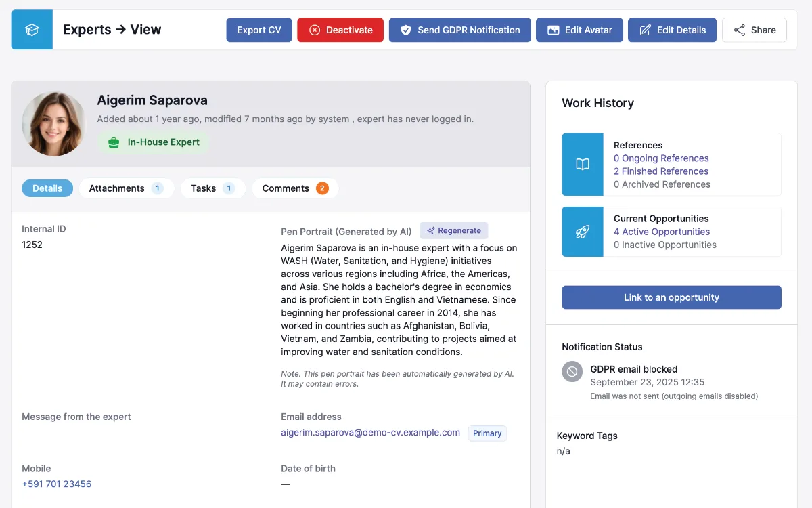Click the share network icon
The image size is (812, 508).
coord(740,30)
